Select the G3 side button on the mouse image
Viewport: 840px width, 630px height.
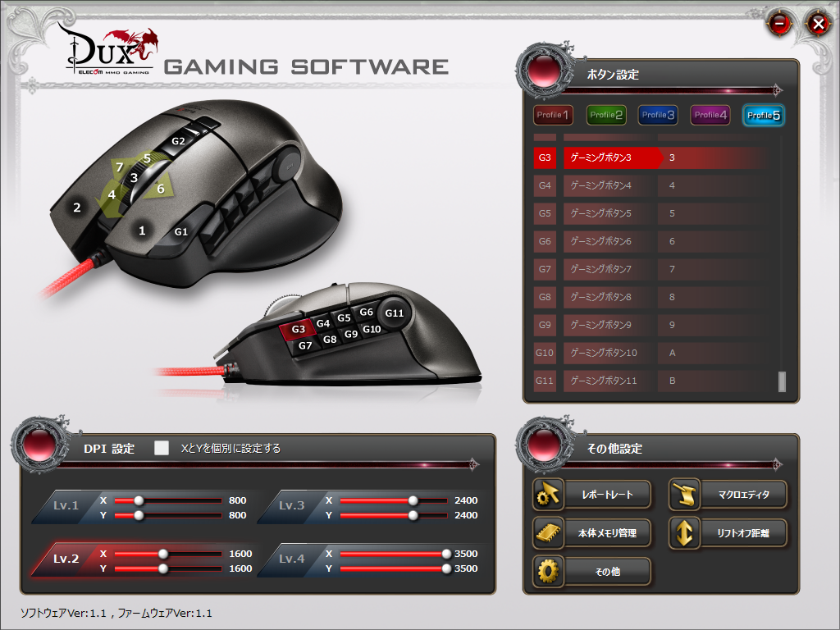pyautogui.click(x=298, y=329)
